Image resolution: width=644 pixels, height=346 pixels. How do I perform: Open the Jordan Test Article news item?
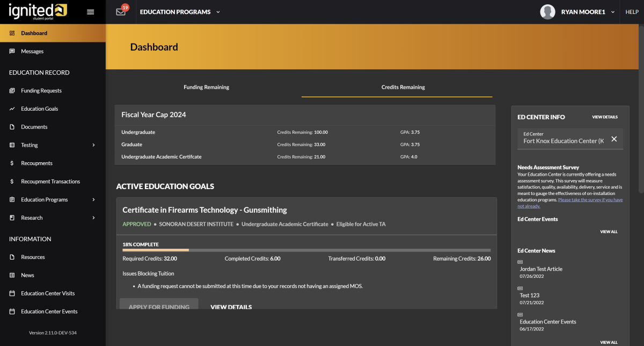pos(541,269)
